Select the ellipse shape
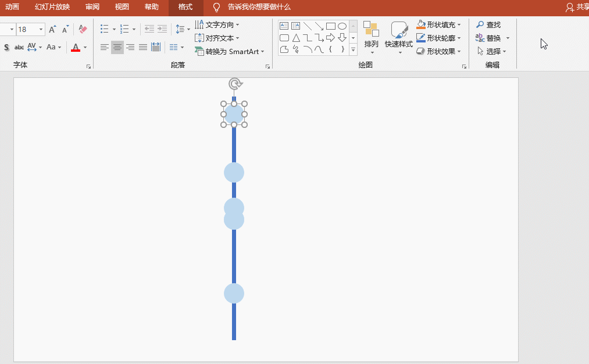The height and width of the screenshot is (364, 589). point(342,26)
